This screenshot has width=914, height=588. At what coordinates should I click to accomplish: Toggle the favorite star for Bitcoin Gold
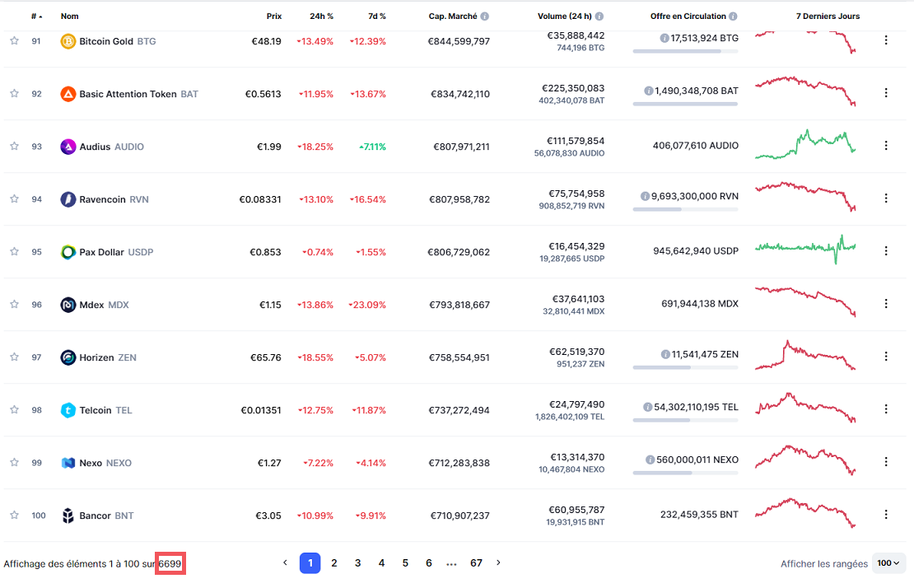tap(13, 39)
